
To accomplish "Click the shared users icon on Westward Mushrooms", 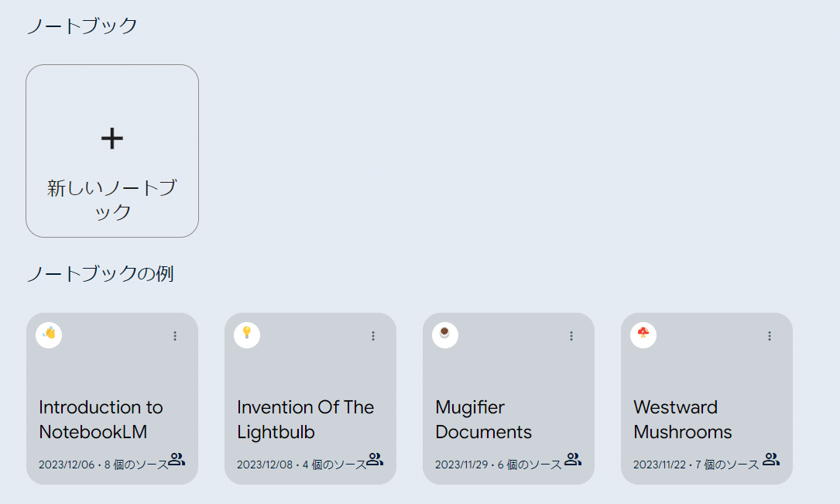I will coord(771,458).
